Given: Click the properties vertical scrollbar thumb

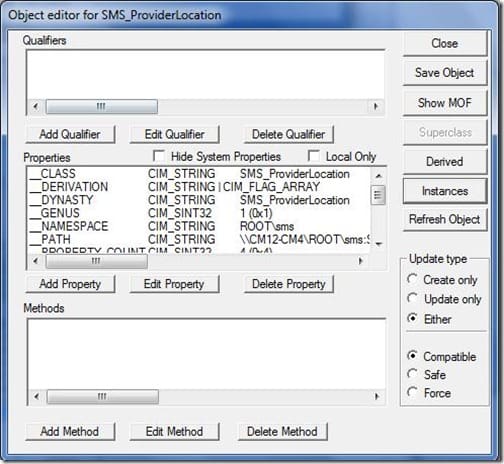Looking at the screenshot, I should coord(378,195).
